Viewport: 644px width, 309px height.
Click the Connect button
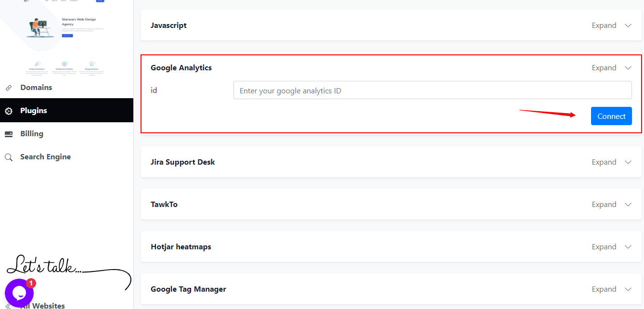pyautogui.click(x=611, y=116)
